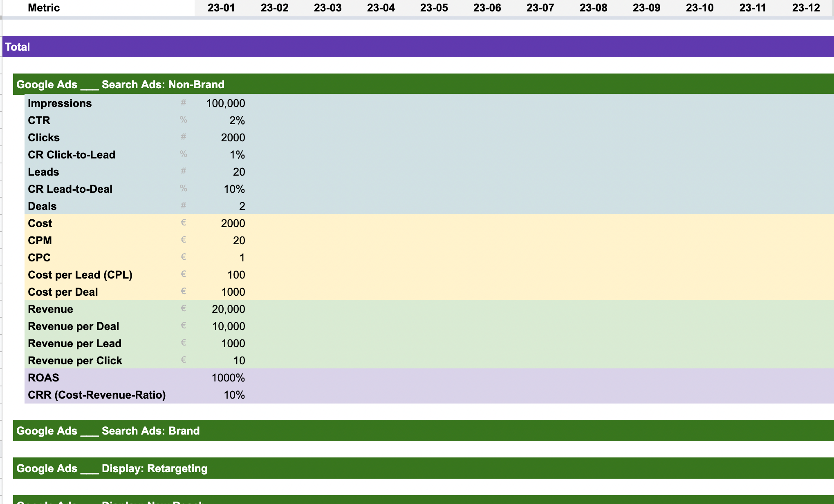Click the # unit symbol in Impressions row
Image resolution: width=834 pixels, height=504 pixels.
pos(184,103)
